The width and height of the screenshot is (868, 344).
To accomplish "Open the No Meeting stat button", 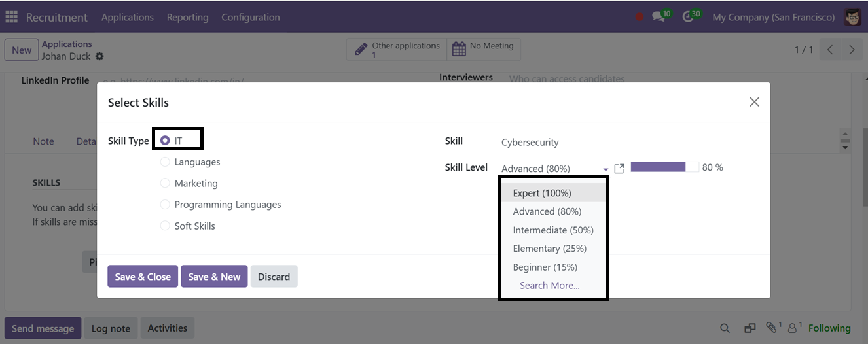I will point(484,50).
